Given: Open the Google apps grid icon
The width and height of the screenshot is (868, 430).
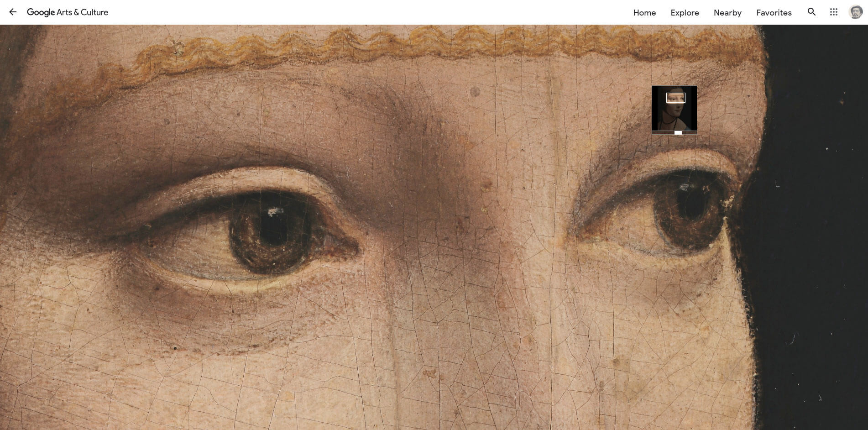Looking at the screenshot, I should tap(833, 12).
